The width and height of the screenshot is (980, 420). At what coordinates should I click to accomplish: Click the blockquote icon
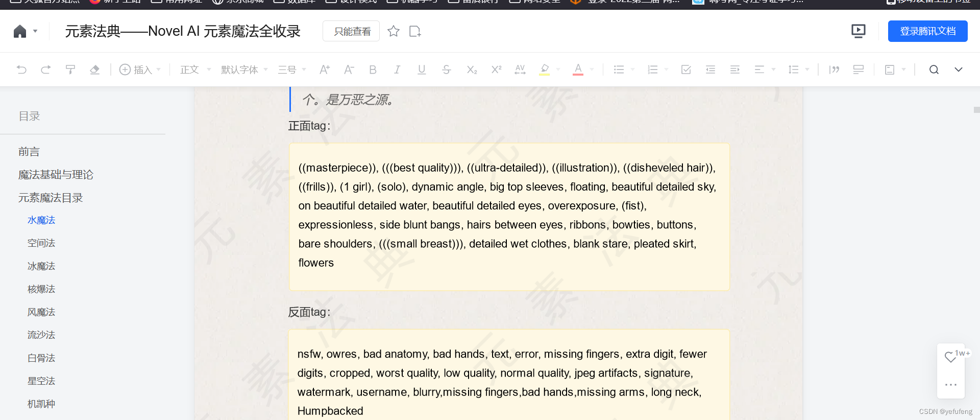click(x=834, y=69)
